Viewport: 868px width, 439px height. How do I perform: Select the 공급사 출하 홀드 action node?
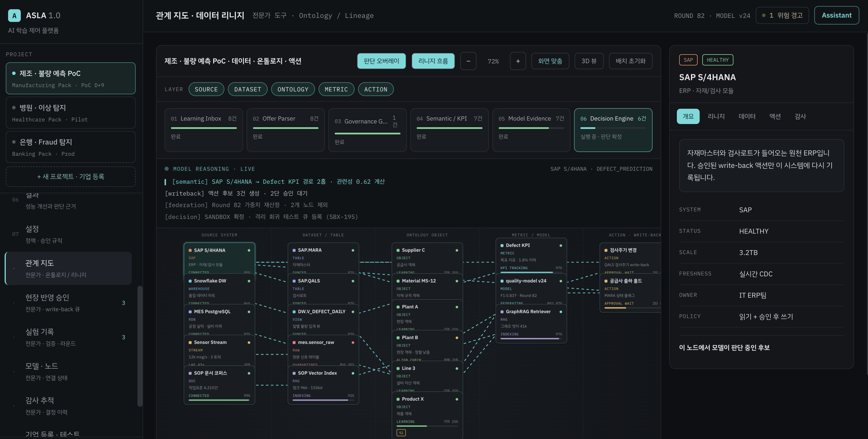point(630,293)
